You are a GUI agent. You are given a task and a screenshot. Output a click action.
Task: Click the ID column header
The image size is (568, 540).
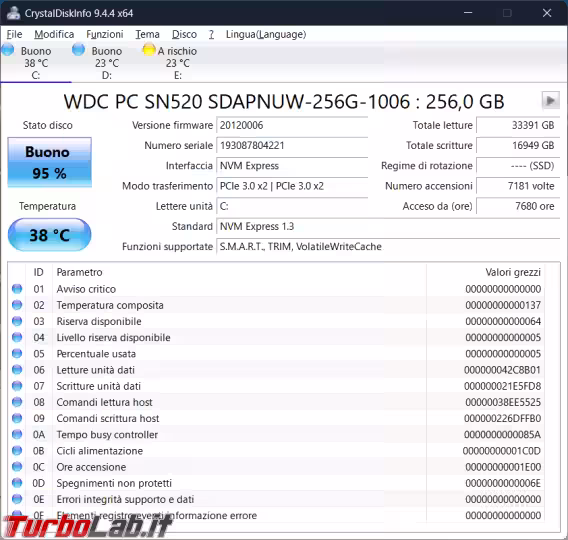(x=39, y=272)
